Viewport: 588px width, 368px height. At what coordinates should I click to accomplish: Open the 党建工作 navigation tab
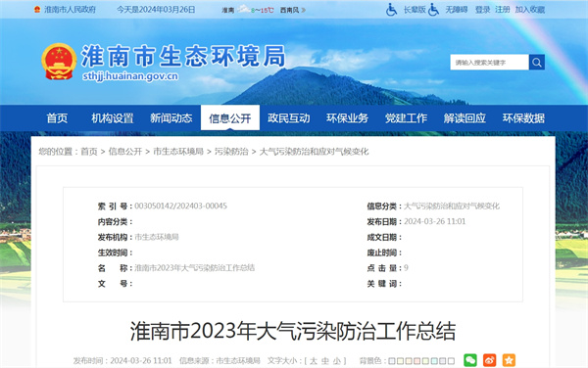(406, 118)
